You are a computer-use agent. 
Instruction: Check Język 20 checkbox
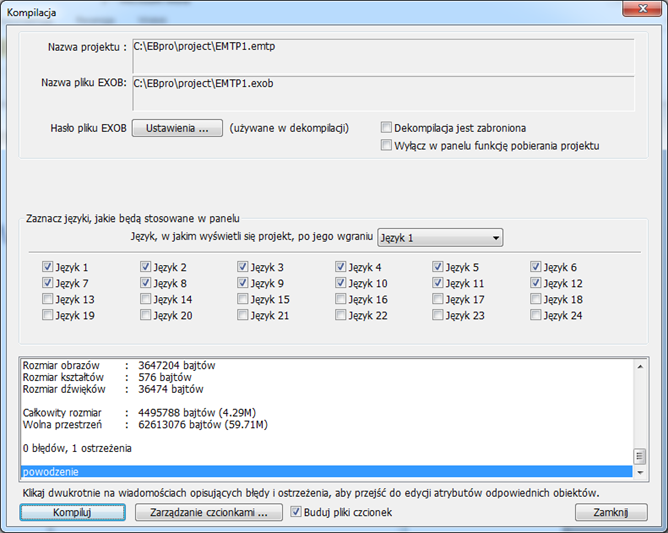pyautogui.click(x=145, y=315)
